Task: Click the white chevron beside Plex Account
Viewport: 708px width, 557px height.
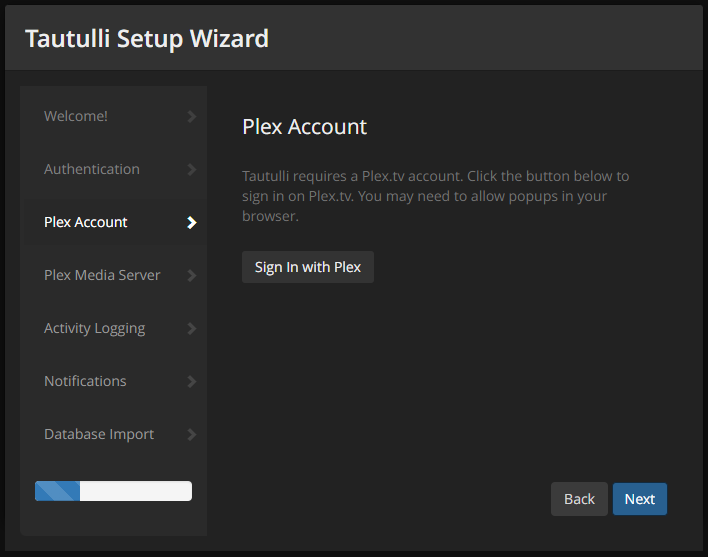Action: tap(192, 223)
